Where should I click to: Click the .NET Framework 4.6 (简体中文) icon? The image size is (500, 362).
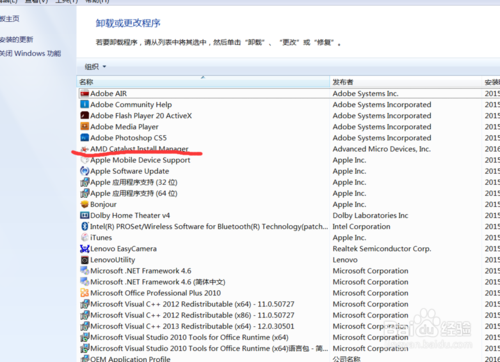pyautogui.click(x=85, y=282)
